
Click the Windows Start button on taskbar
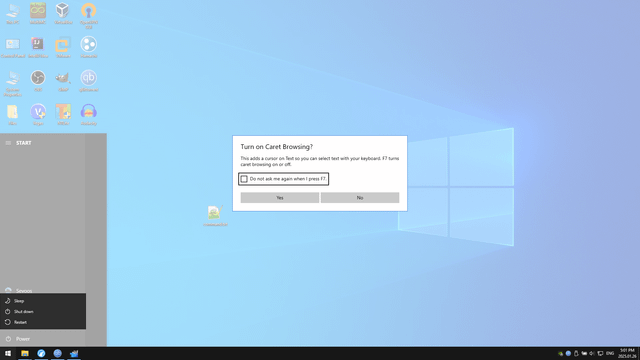8,353
